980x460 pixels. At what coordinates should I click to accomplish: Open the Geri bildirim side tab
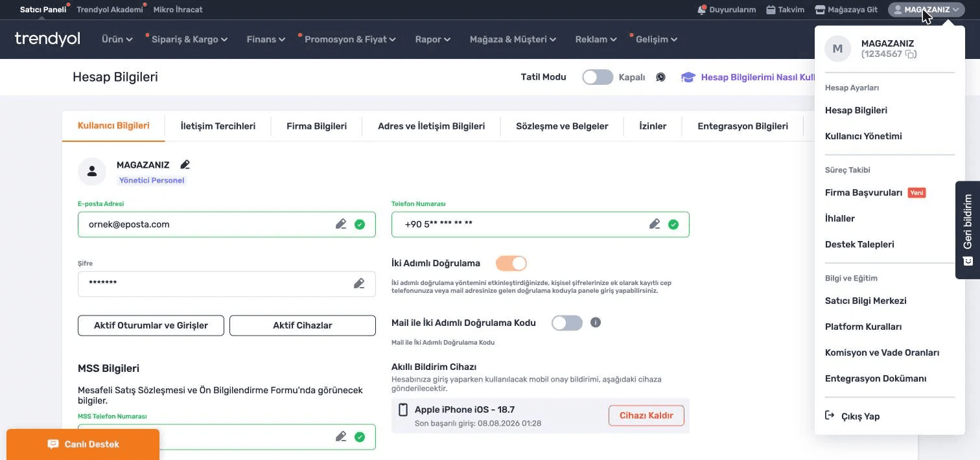968,229
